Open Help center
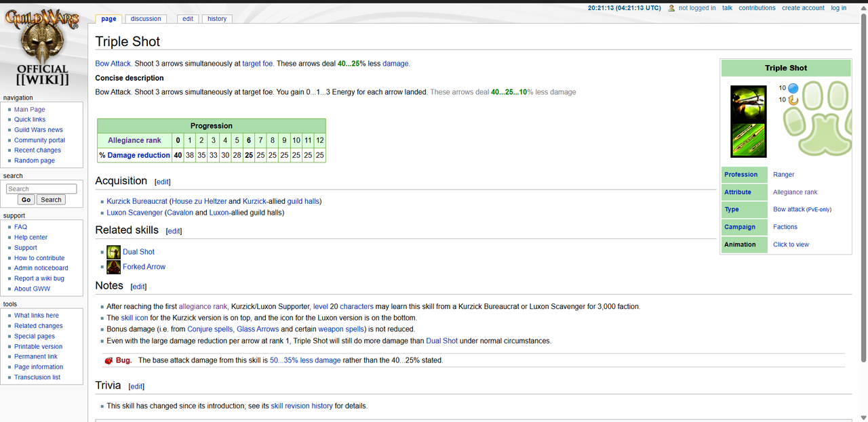The height and width of the screenshot is (422, 868). point(31,238)
